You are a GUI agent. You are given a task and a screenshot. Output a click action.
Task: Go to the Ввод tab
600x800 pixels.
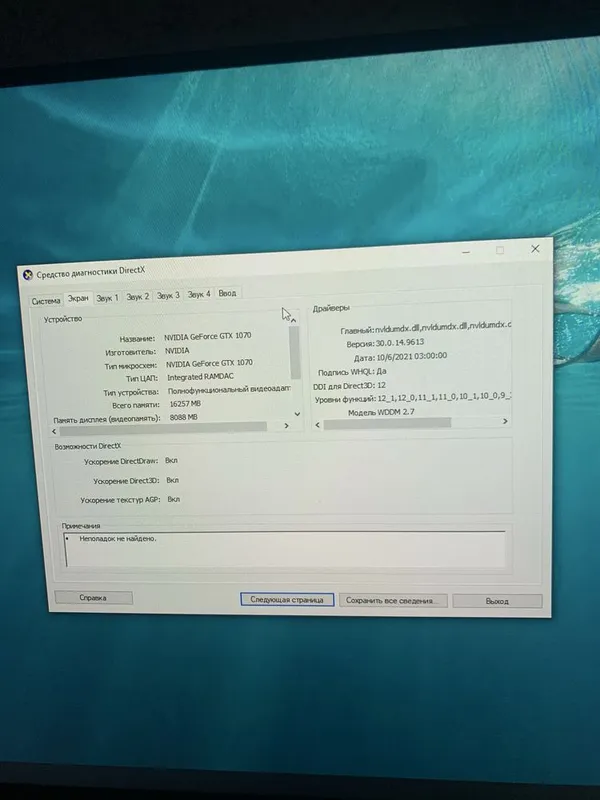[228, 293]
